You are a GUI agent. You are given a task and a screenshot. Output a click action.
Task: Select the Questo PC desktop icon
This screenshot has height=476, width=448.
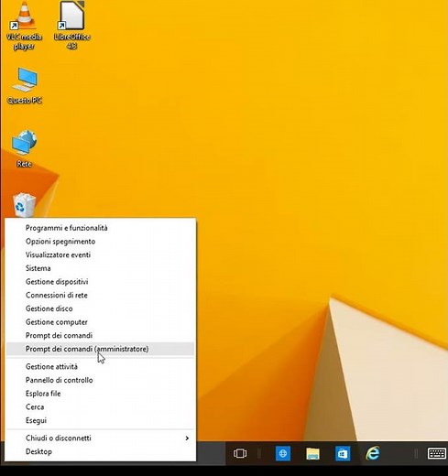[x=25, y=86]
